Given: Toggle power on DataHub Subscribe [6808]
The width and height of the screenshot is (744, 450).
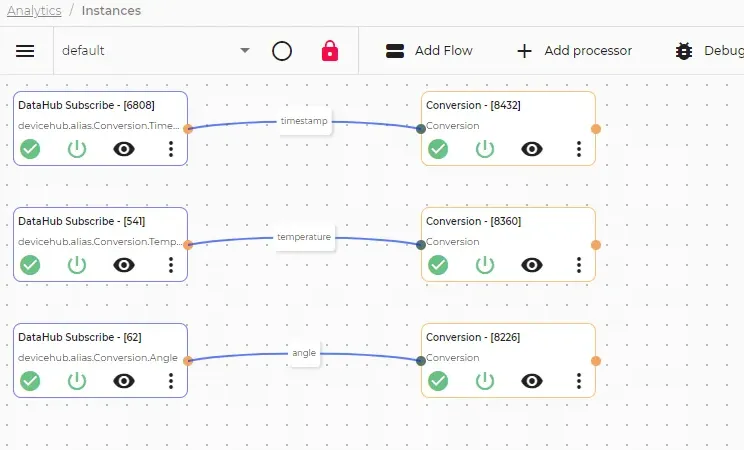Looking at the screenshot, I should [x=77, y=149].
